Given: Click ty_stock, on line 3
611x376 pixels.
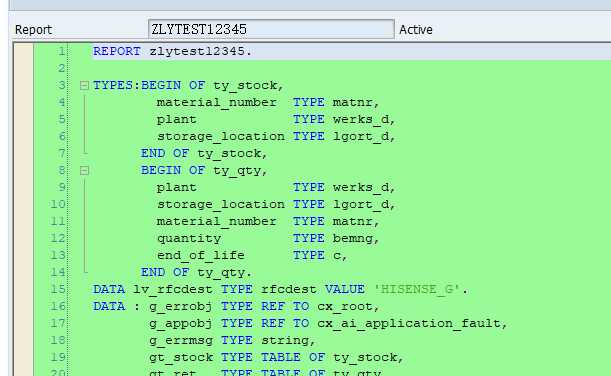Looking at the screenshot, I should (248, 85).
